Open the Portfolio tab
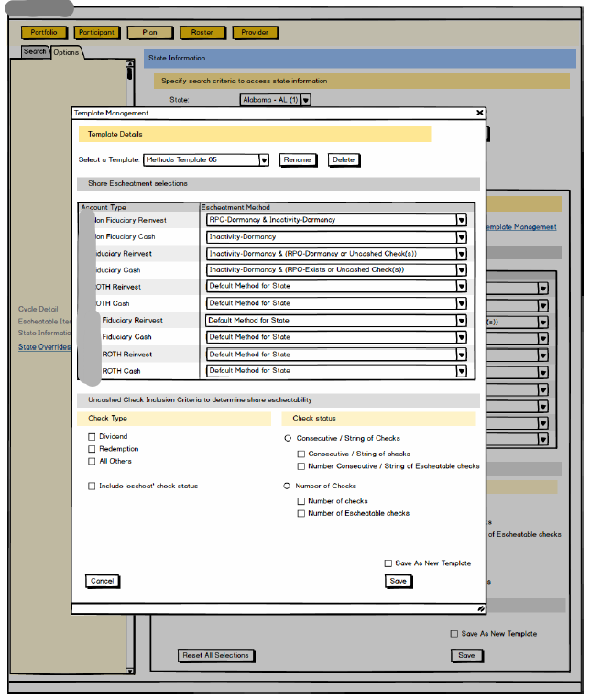 coord(44,33)
